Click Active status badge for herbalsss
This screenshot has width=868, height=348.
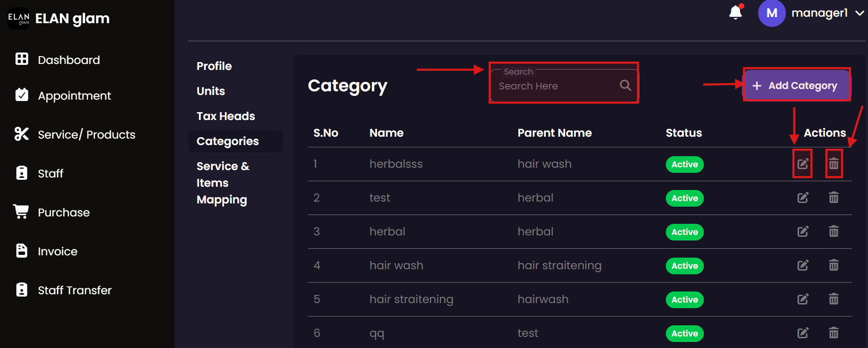click(x=684, y=165)
